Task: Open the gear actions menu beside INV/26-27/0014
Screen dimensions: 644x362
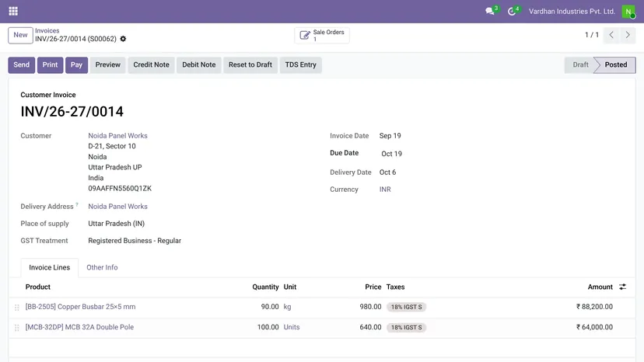Action: (123, 39)
